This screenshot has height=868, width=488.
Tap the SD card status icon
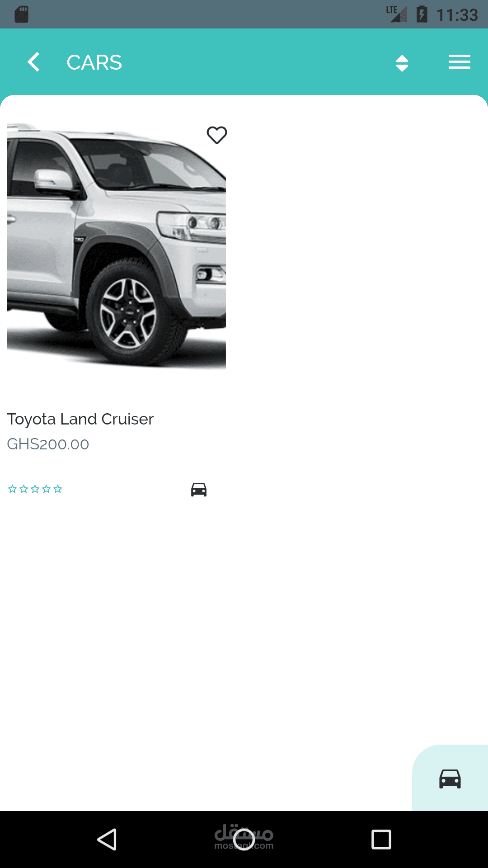click(21, 14)
